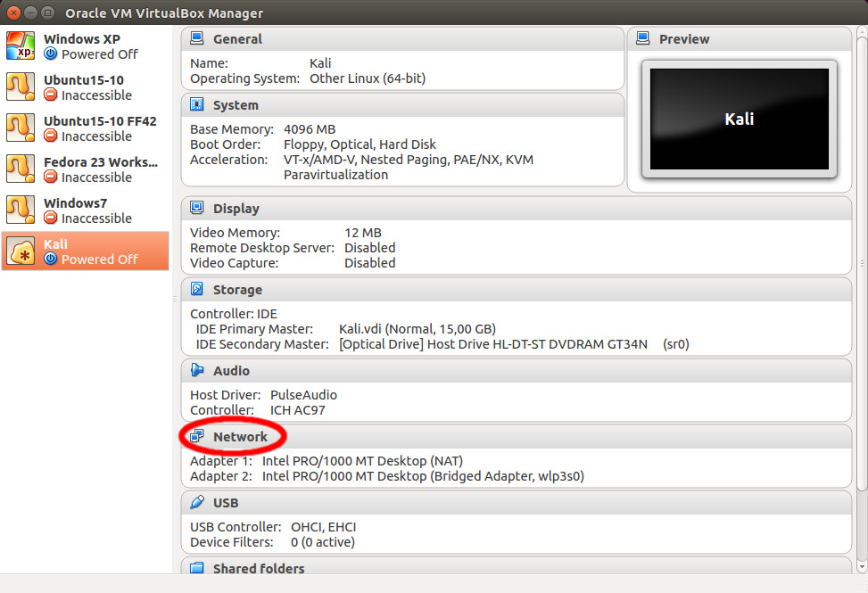The image size is (868, 593).
Task: Click Windows7 inaccessible status icon
Action: tap(50, 218)
